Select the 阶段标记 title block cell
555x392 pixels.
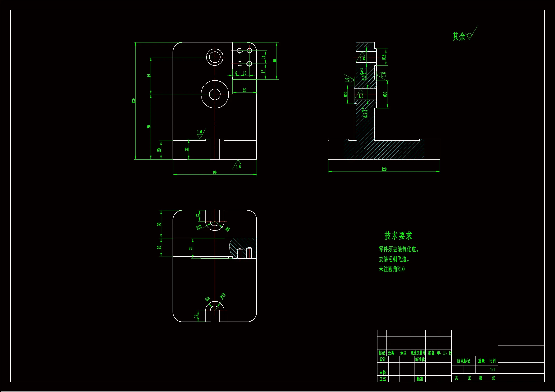(463, 361)
